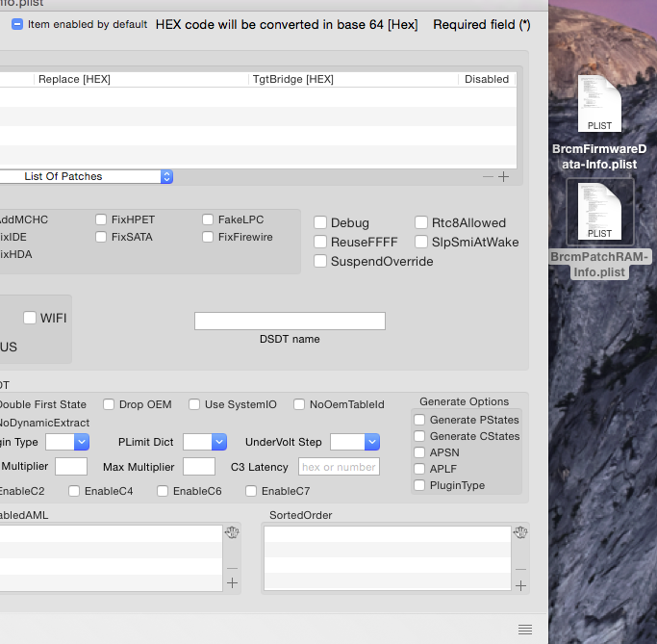Viewport: 657px width, 644px height.
Task: Click the blue 'Item enabled by default' indicator
Action: (17, 24)
